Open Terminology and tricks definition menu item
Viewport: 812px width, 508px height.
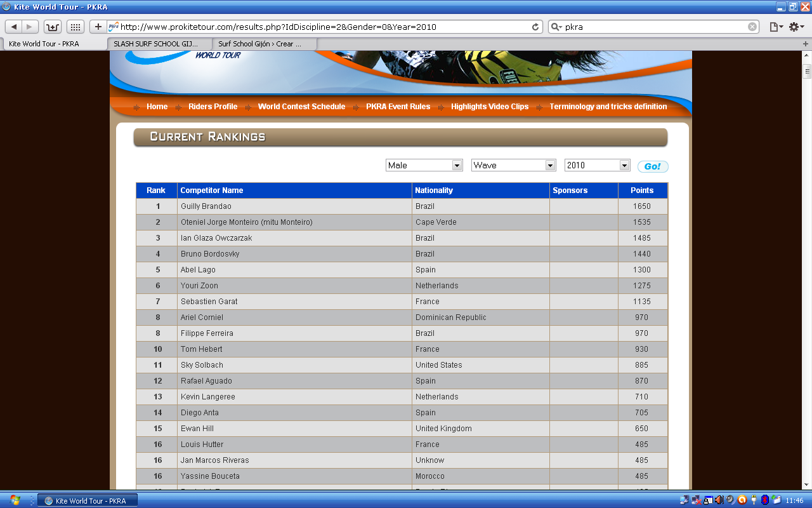click(608, 107)
